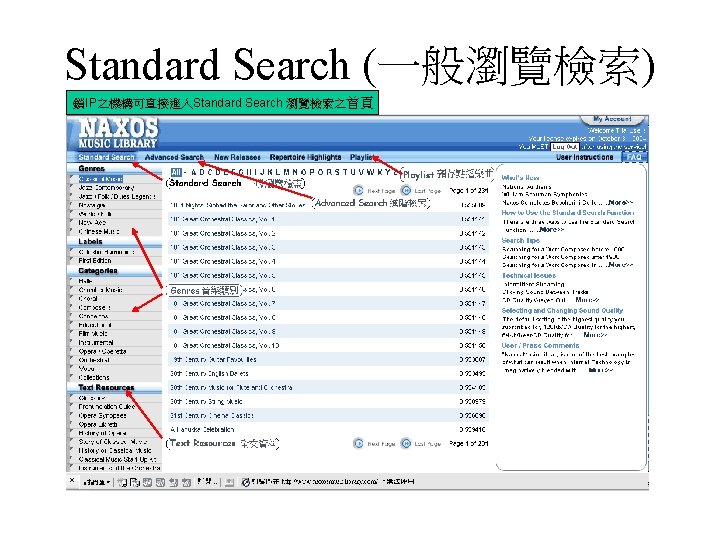Select the Nostalgia genre
The width and height of the screenshot is (720, 540).
pos(92,205)
